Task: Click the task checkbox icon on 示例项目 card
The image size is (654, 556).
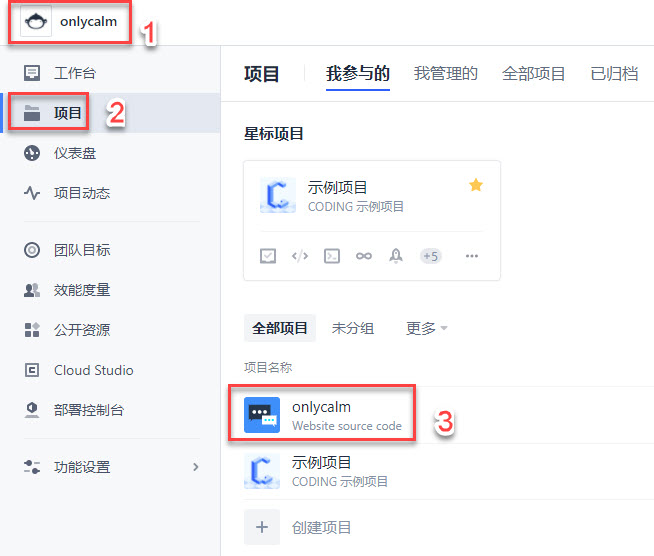Action: click(x=268, y=256)
